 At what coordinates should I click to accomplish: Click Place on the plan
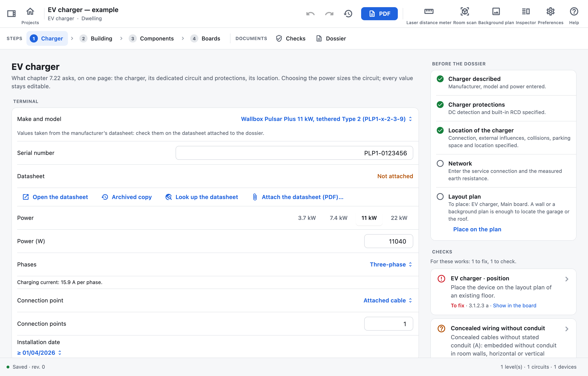pos(477,229)
